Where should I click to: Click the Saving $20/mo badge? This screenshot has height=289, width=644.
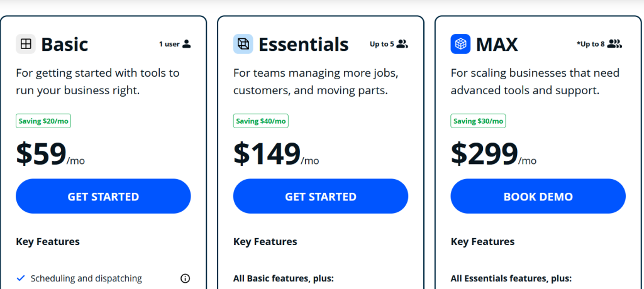[43, 121]
